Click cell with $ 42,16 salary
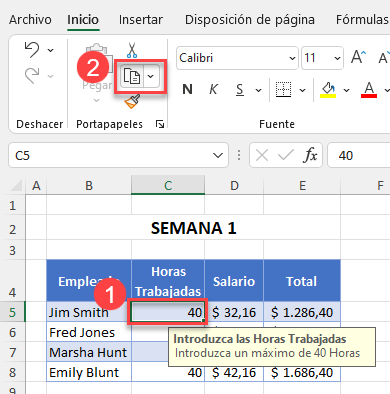 234,372
